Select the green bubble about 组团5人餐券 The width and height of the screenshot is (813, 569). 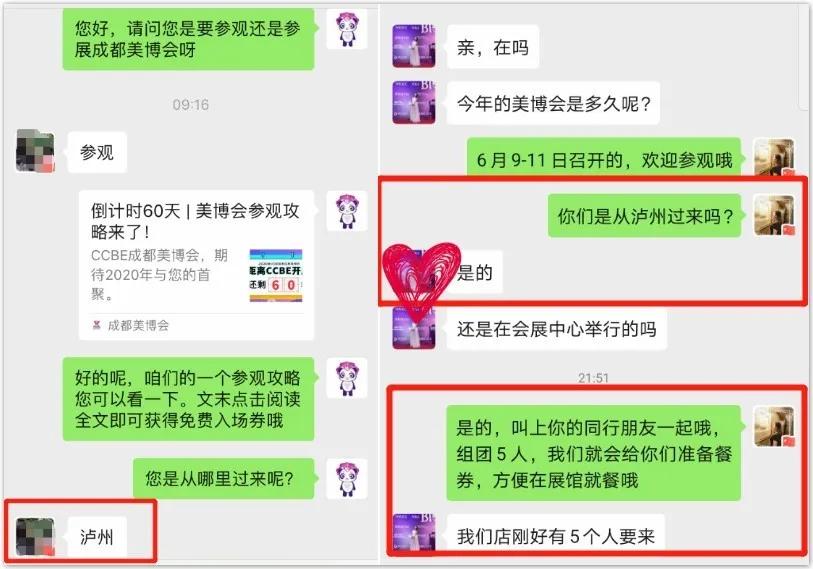pos(594,453)
